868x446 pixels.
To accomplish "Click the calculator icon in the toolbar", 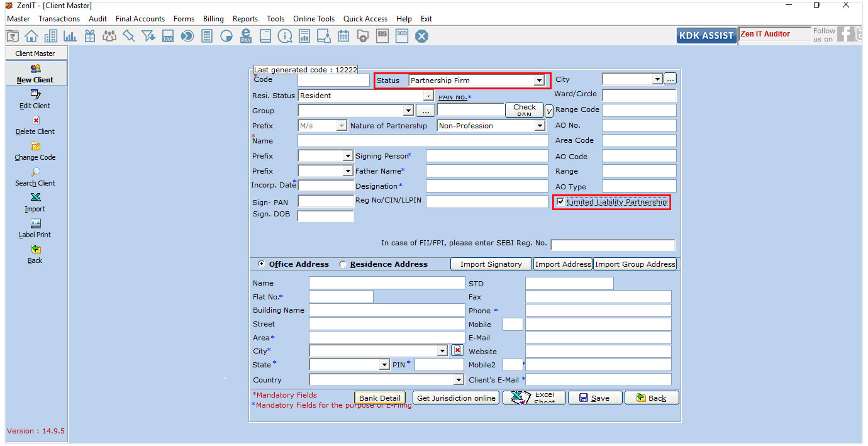I will [207, 36].
